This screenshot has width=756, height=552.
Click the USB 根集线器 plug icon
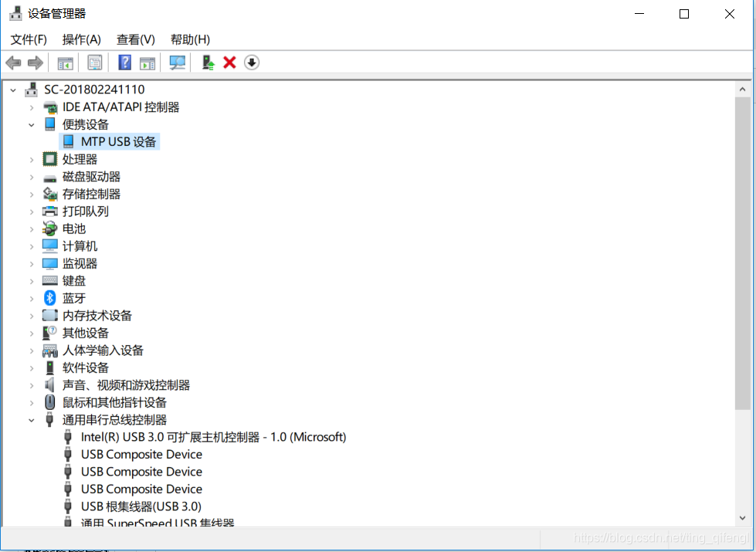[68, 506]
